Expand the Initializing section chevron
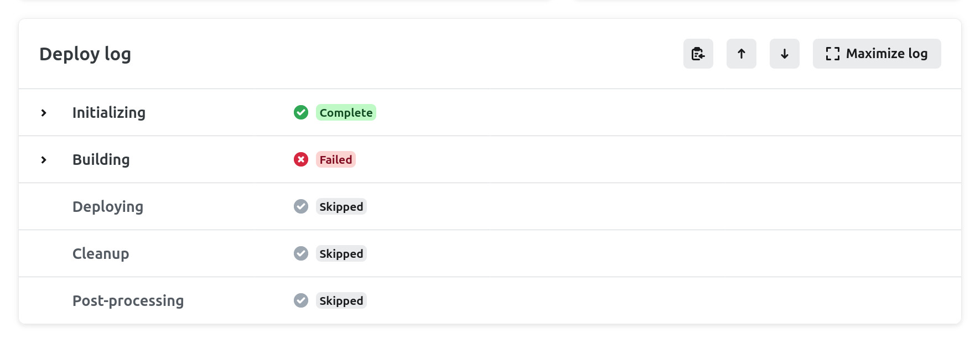This screenshot has width=980, height=343. [x=44, y=113]
